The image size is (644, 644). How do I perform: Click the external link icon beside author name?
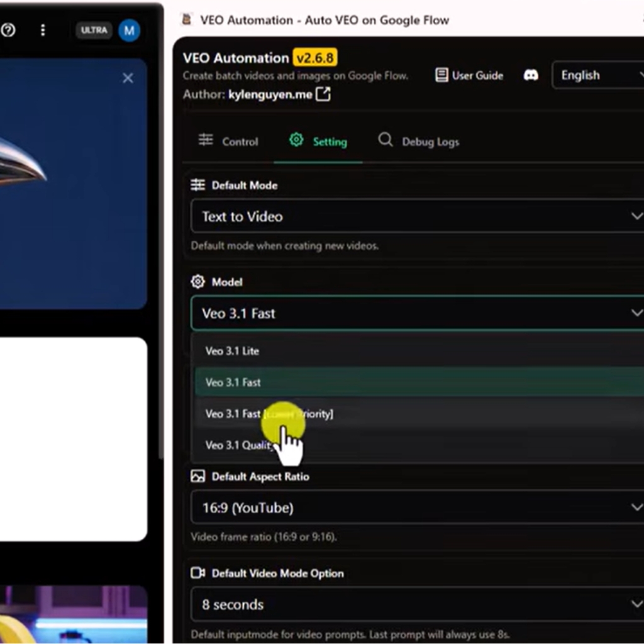(323, 94)
